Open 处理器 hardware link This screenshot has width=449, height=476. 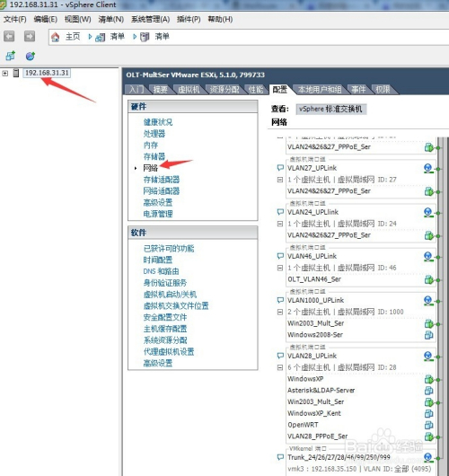(154, 134)
